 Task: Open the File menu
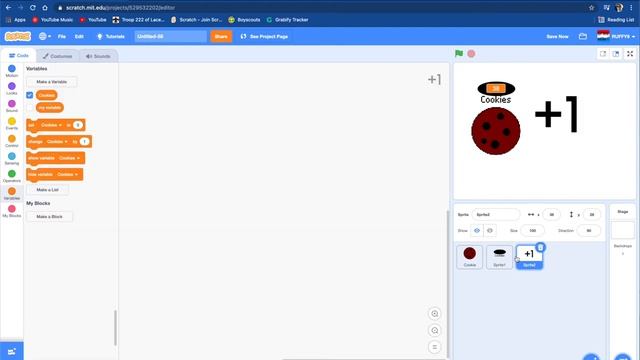click(x=62, y=36)
